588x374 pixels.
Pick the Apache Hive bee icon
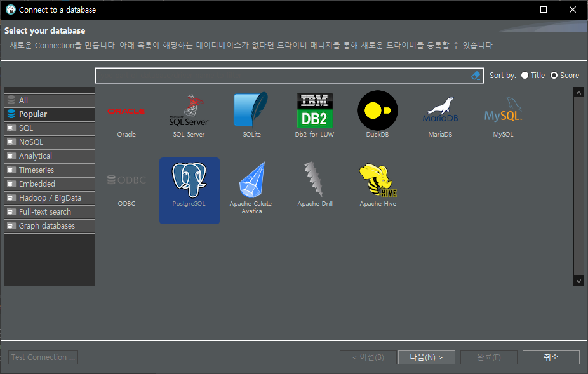click(378, 180)
